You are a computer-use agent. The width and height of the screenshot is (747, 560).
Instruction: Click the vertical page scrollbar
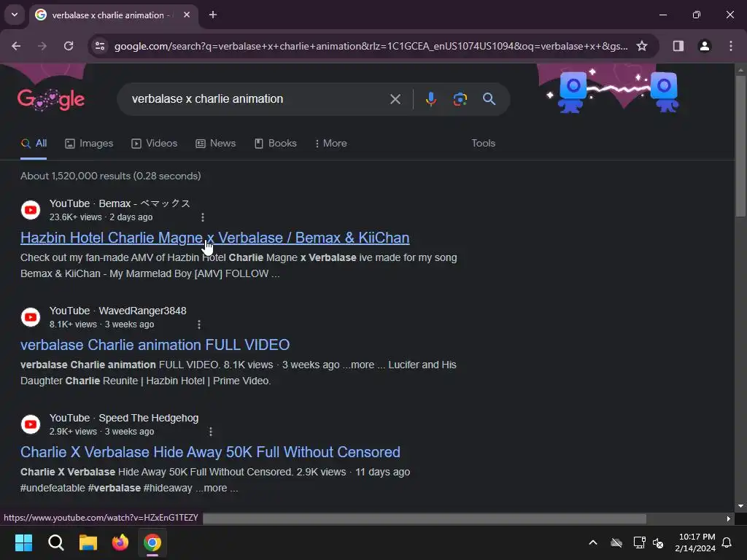click(x=740, y=146)
